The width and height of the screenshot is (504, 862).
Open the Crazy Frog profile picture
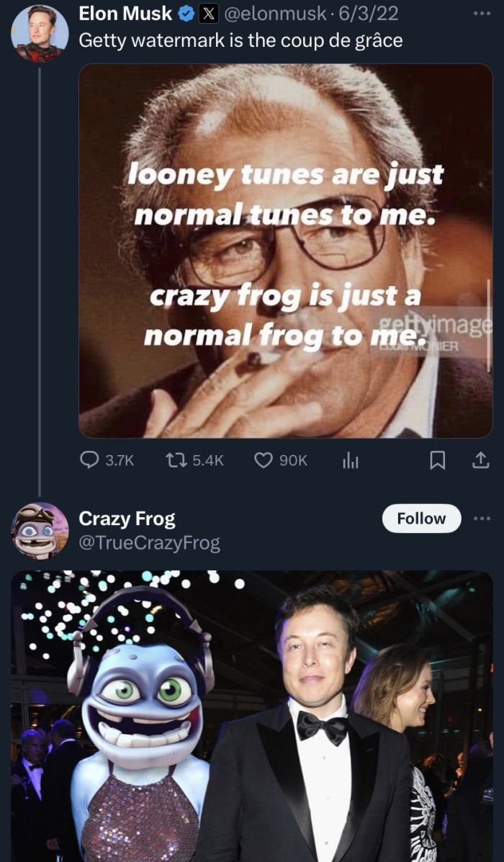tap(40, 531)
